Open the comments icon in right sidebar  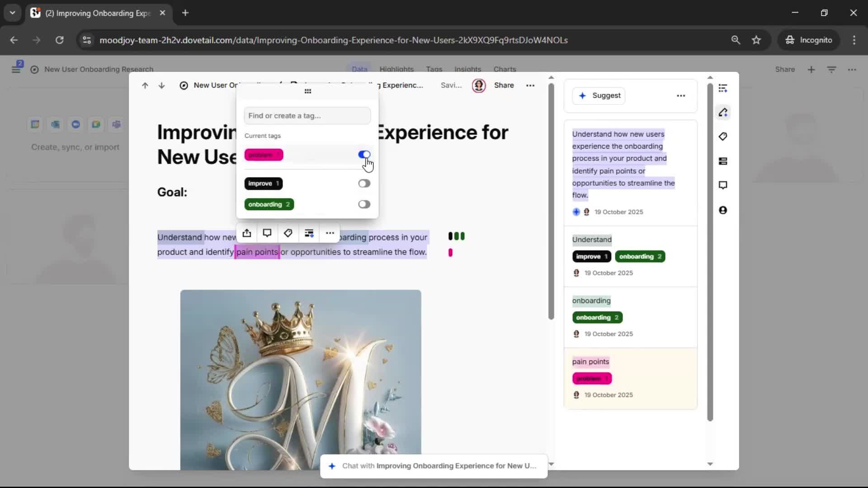[x=723, y=185]
